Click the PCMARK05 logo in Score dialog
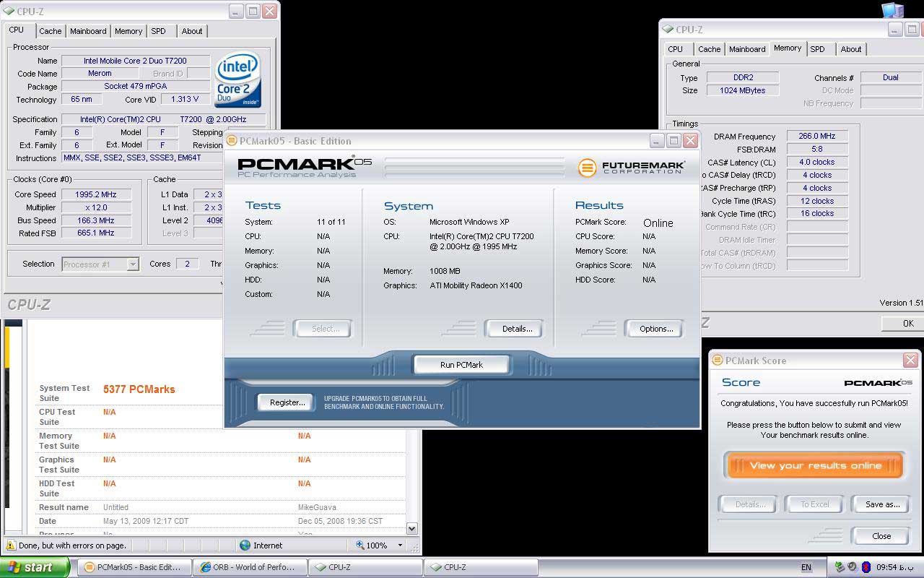924x578 pixels. pos(878,383)
